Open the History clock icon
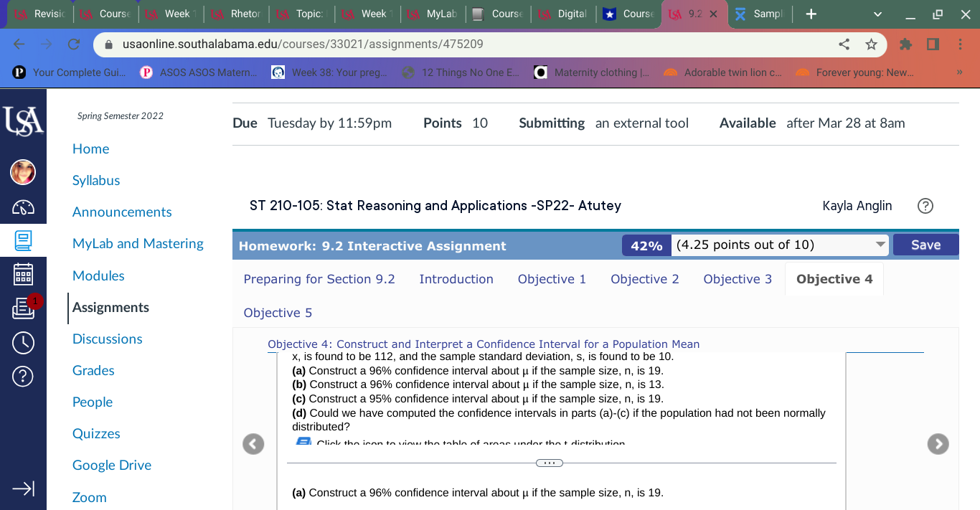The width and height of the screenshot is (980, 510). (23, 343)
